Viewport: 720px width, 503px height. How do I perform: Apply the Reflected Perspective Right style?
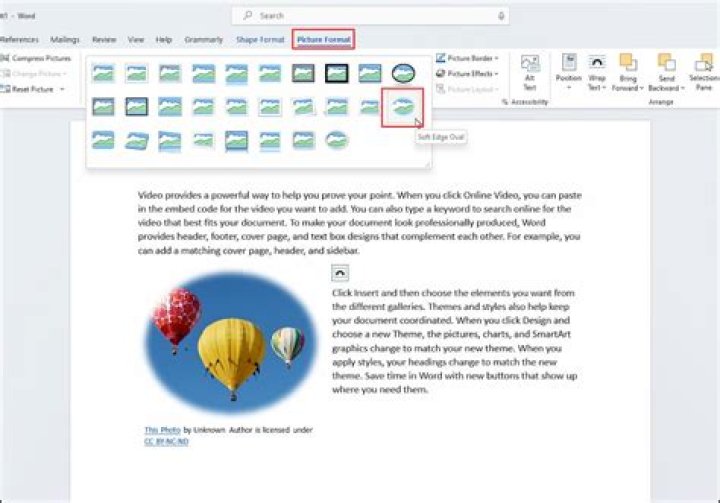[170, 141]
